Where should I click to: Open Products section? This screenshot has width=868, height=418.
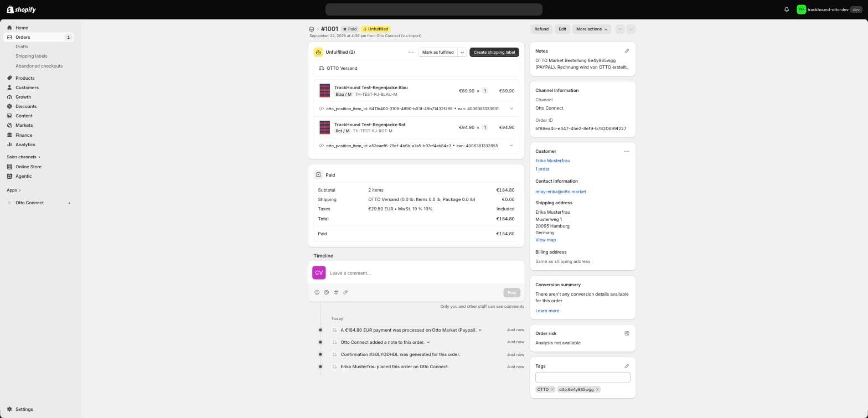(x=25, y=78)
